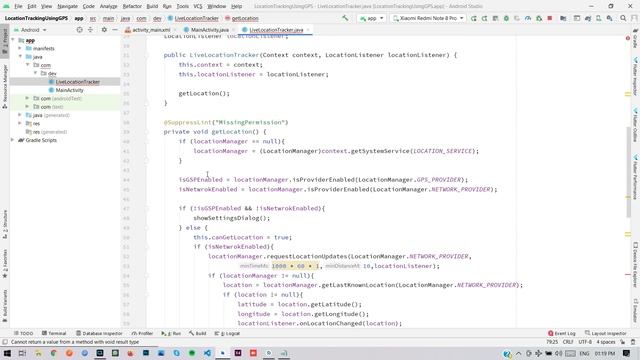Open the TODO tool window
Viewport: 640px width, 360px height.
click(23, 333)
